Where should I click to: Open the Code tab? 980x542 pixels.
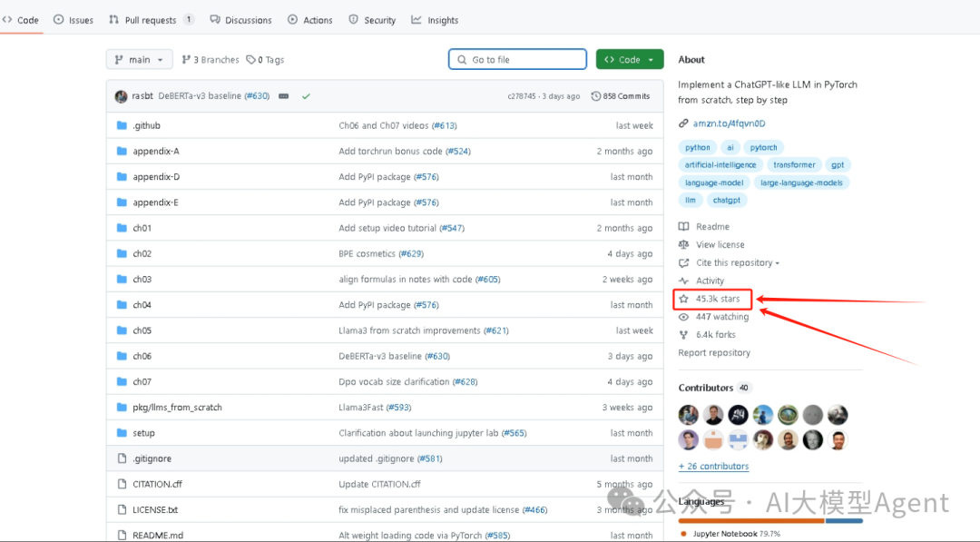pos(21,20)
